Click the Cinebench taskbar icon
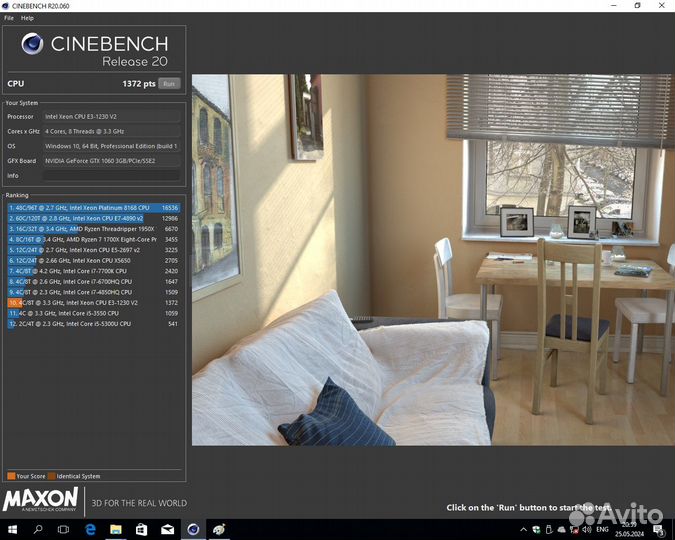Screen dimensions: 675x540 [193, 529]
